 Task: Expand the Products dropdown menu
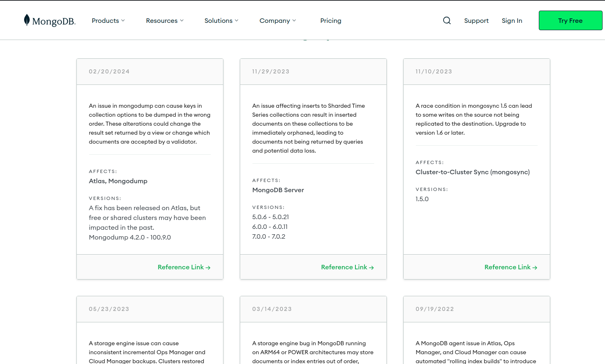[108, 20]
